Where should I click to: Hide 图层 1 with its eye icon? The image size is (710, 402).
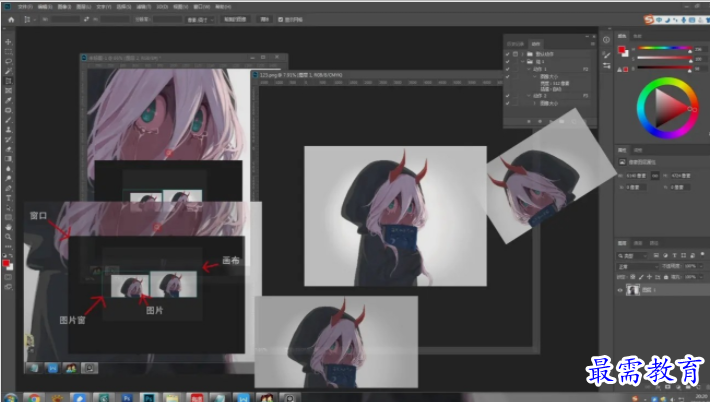pos(620,290)
